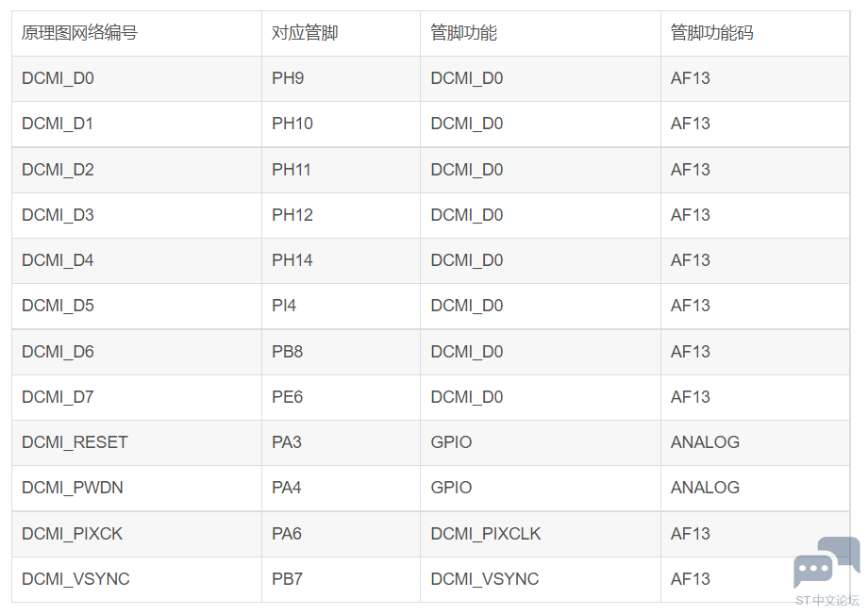
Task: Click the DCMI_D1 network name cell
Action: tap(137, 124)
